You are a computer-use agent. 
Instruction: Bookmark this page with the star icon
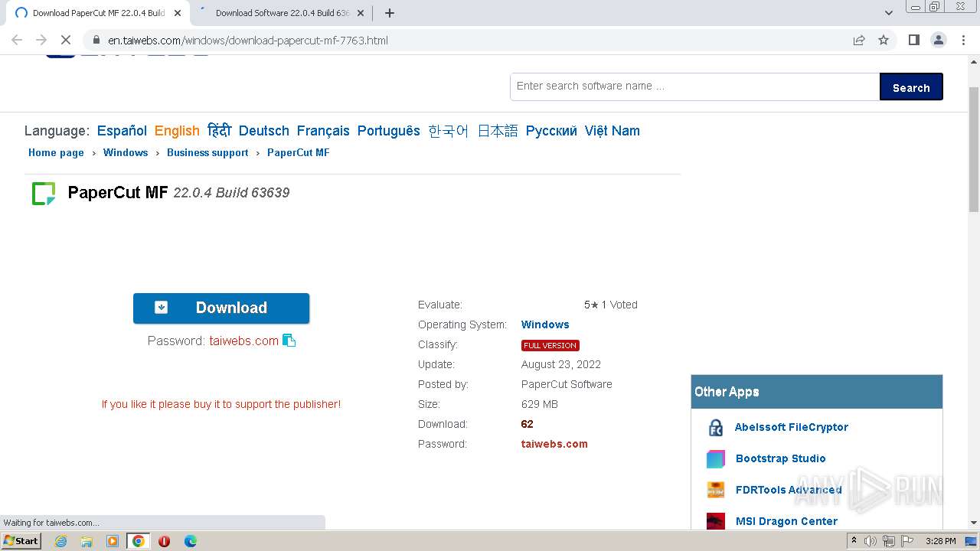884,40
